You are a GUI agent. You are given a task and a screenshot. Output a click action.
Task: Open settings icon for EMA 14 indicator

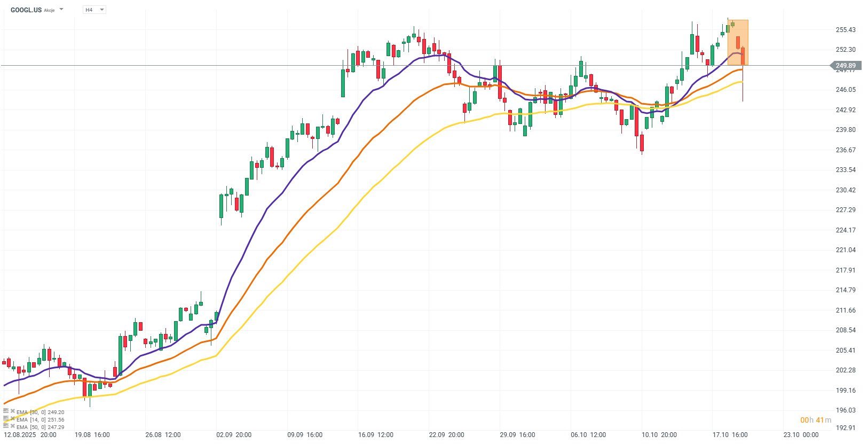pyautogui.click(x=6, y=419)
